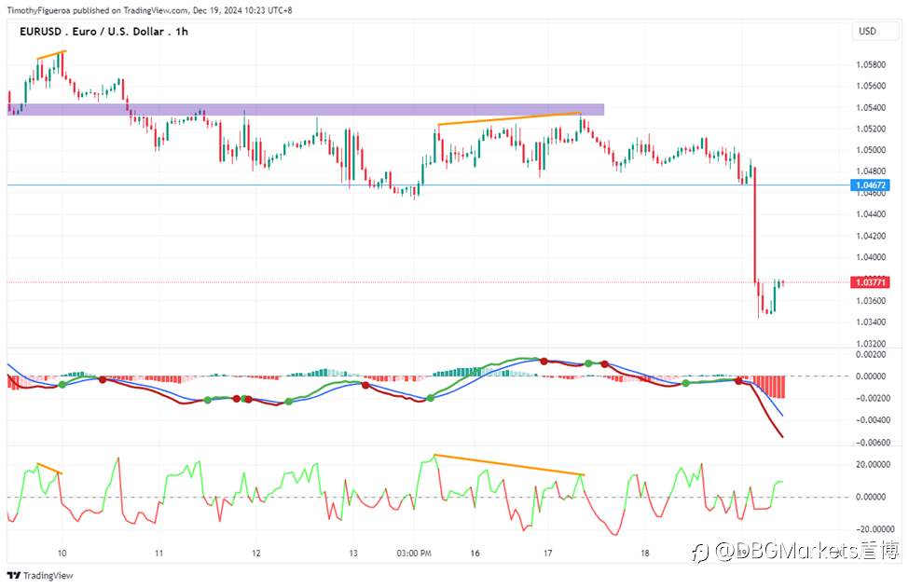Click the 1.04800 price axis label
909x588 pixels.
(x=871, y=171)
